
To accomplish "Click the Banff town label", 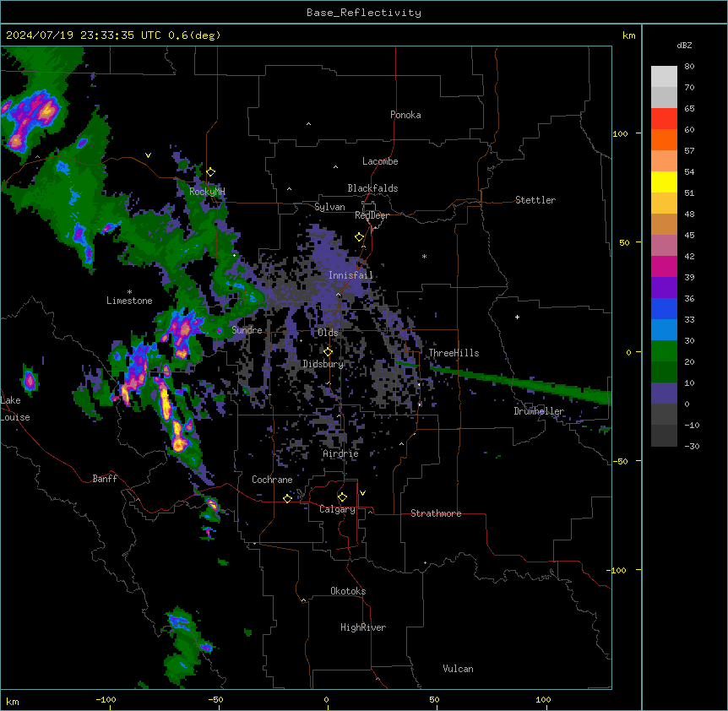I will tap(105, 479).
